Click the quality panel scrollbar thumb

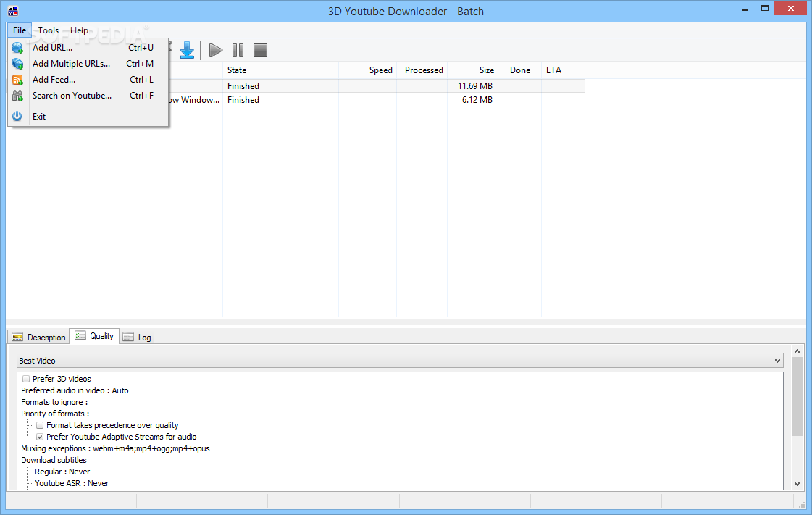pyautogui.click(x=797, y=396)
